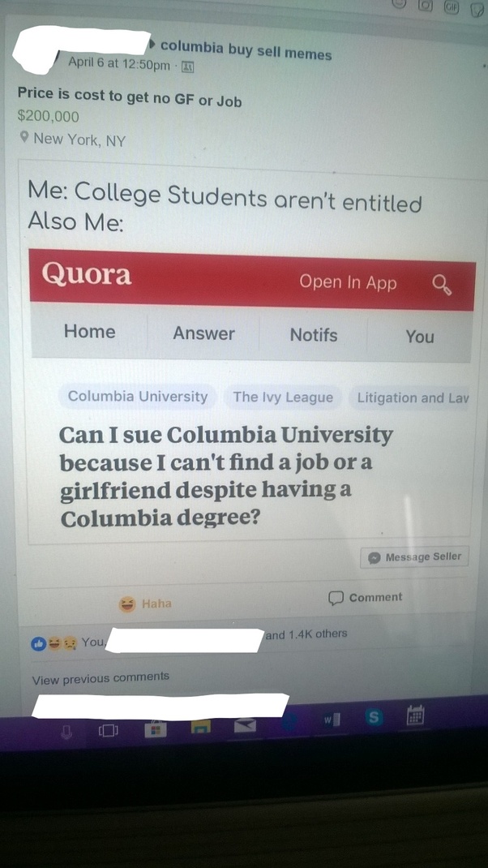React with the Haha button
This screenshot has width=488, height=868.
[146, 604]
